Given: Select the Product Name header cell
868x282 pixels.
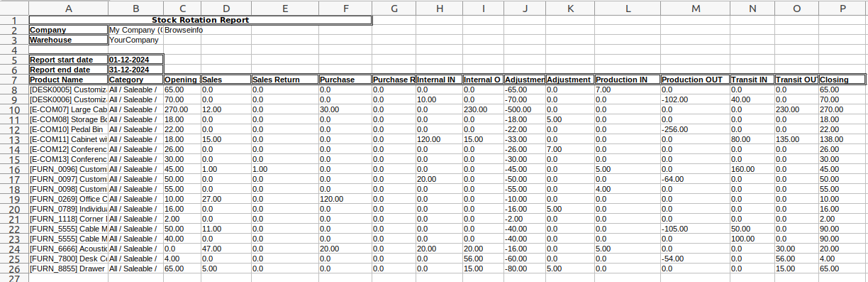Looking at the screenshot, I should (68, 80).
